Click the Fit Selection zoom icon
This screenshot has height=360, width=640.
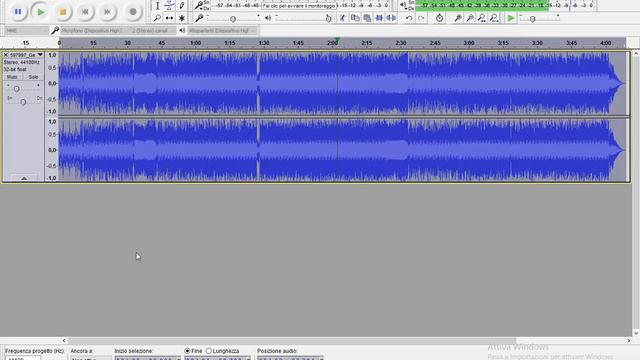pyautogui.click(x=482, y=18)
